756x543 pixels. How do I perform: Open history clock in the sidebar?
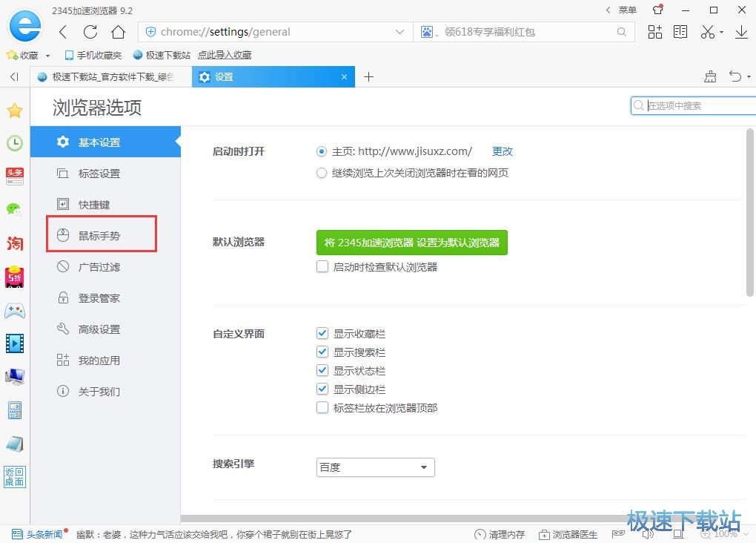[15, 143]
